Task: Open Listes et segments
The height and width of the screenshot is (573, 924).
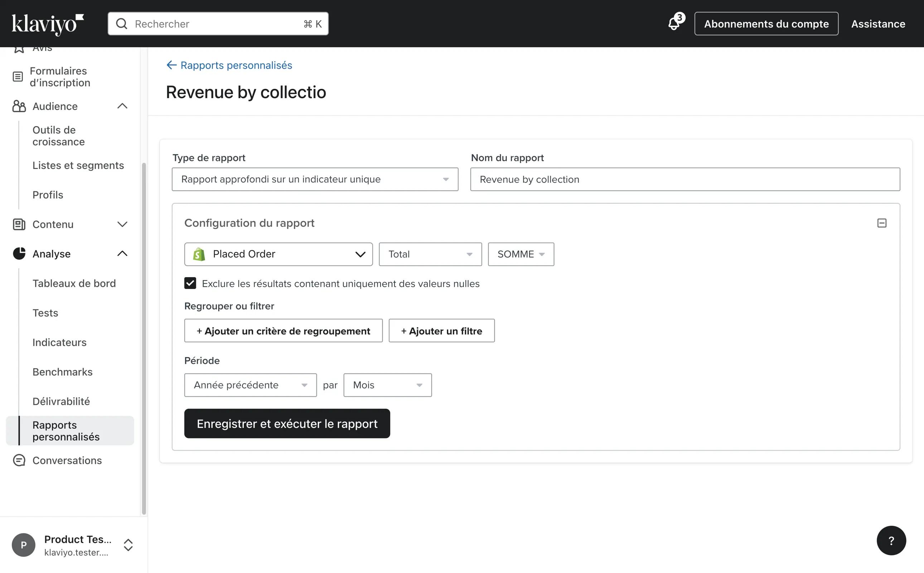Action: click(x=78, y=165)
